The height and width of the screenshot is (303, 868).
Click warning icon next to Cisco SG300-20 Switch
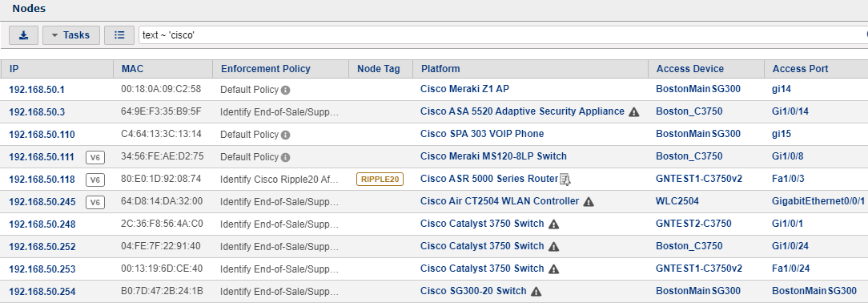point(536,291)
